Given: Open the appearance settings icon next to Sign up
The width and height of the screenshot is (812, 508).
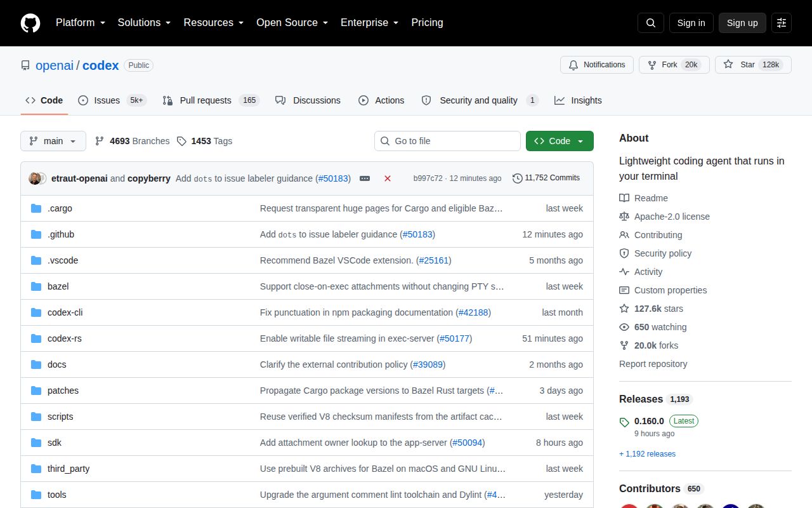Looking at the screenshot, I should click(782, 23).
